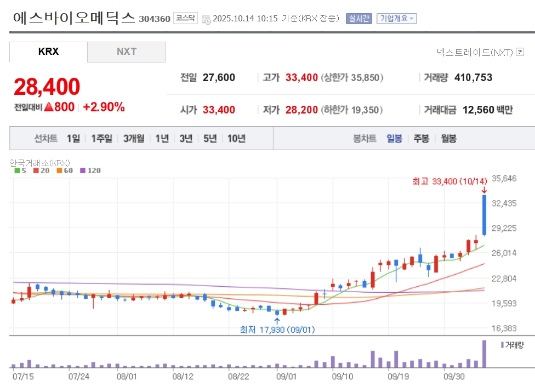Switch candle chart to 월봉 monthly
This screenshot has width=535, height=392.
448,139
